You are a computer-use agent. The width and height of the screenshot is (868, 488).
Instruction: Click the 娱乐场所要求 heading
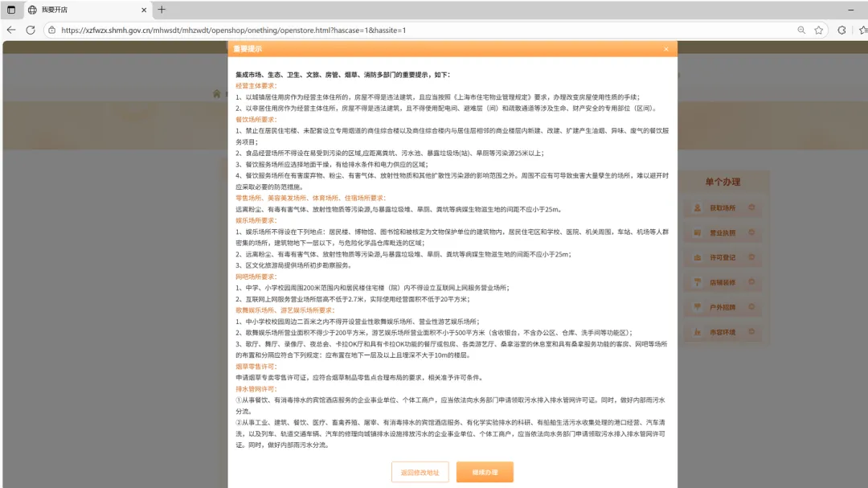click(256, 220)
